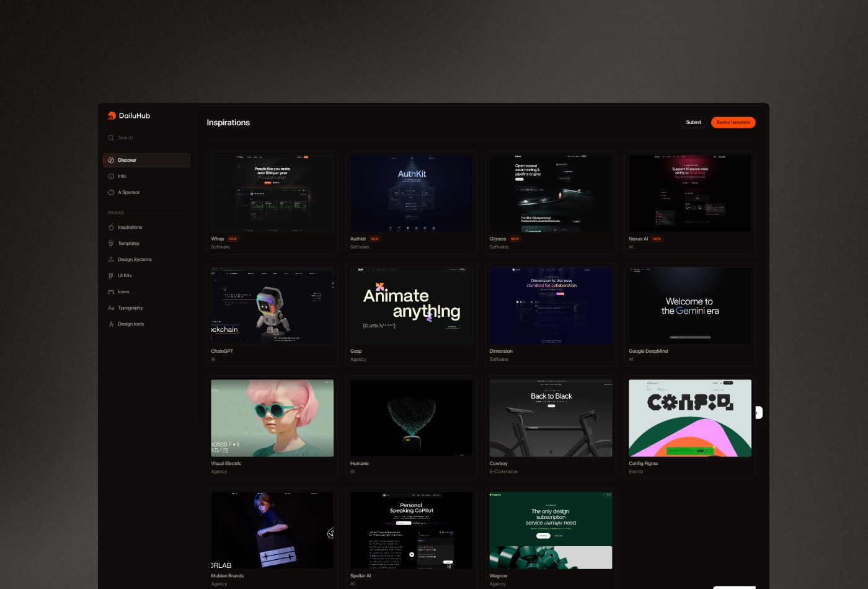Open the Config Figma thumbnail
This screenshot has height=589, width=868.
(690, 418)
